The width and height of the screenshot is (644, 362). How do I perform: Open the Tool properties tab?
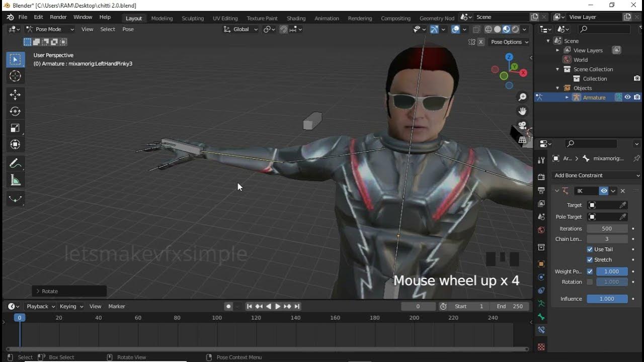coord(541,160)
